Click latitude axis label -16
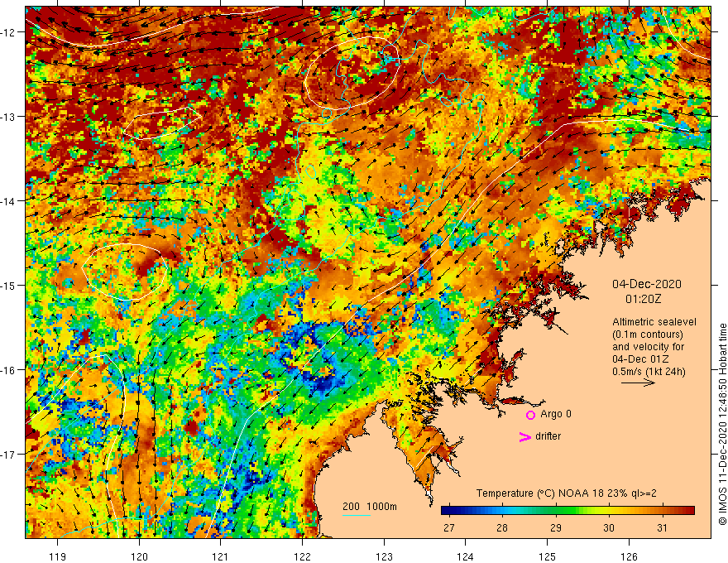Viewport: 728px width, 563px height. click(8, 370)
